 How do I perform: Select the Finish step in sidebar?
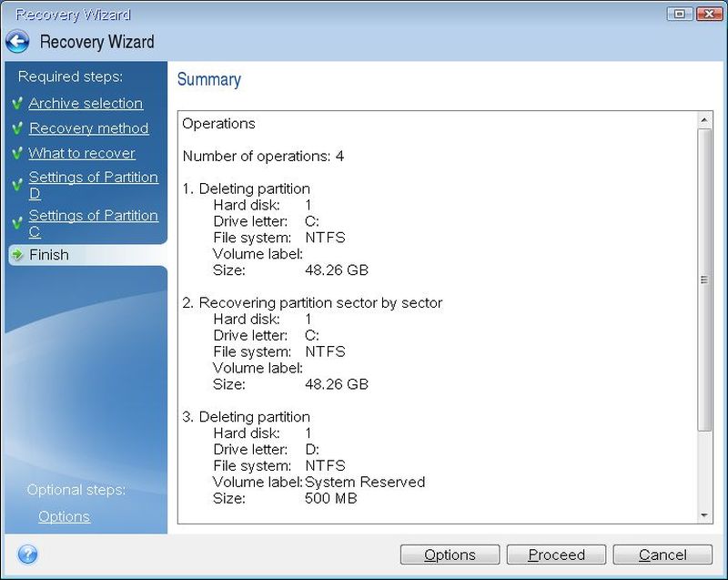[x=48, y=255]
